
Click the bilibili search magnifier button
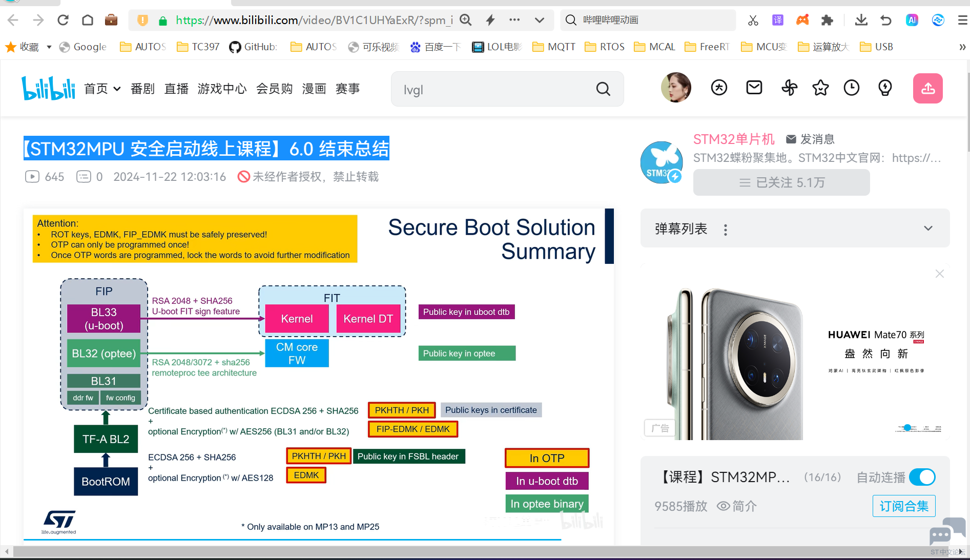tap(603, 89)
